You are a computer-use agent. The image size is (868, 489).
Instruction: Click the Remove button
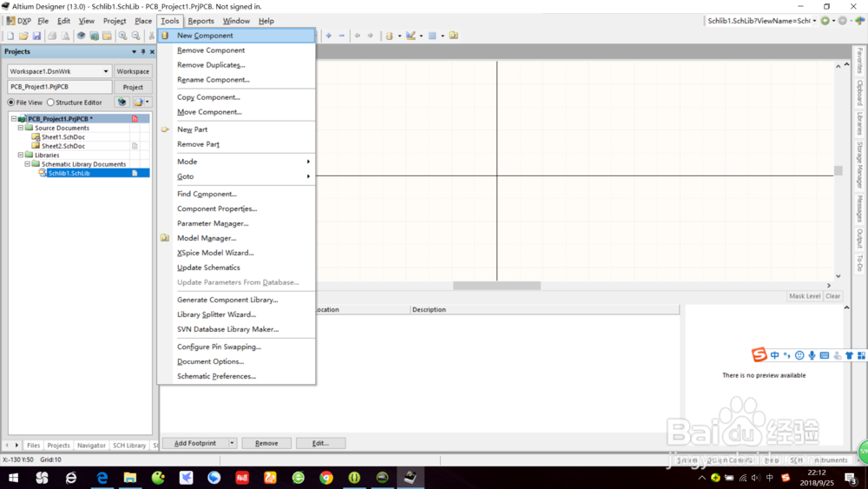pyautogui.click(x=266, y=443)
